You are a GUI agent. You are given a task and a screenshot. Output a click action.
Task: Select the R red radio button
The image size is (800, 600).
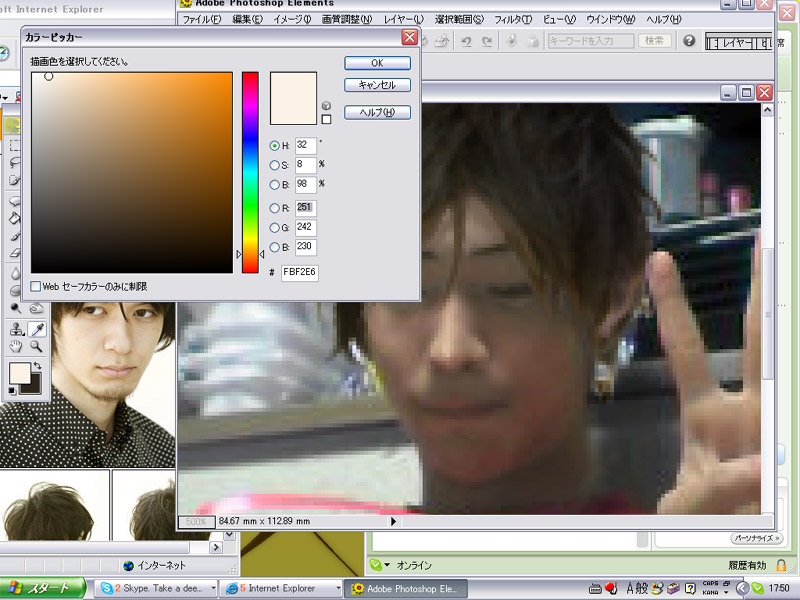point(274,208)
